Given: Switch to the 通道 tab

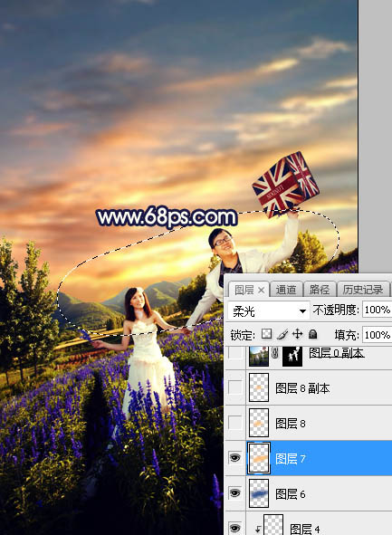Looking at the screenshot, I should point(286,290).
